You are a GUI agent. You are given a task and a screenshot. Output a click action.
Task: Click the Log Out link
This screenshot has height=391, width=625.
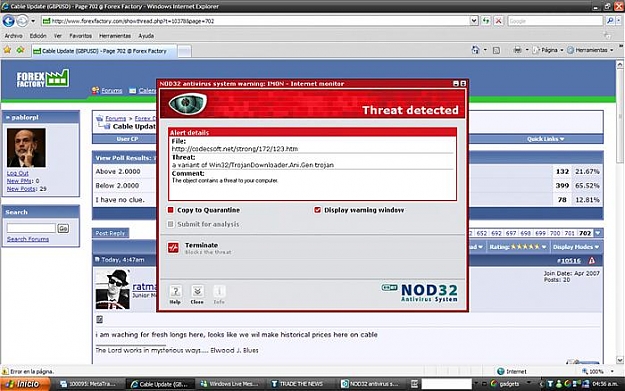18,173
